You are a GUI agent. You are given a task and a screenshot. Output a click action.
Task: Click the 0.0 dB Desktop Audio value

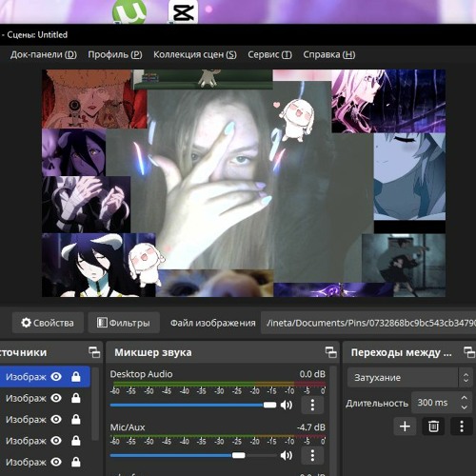coord(312,374)
